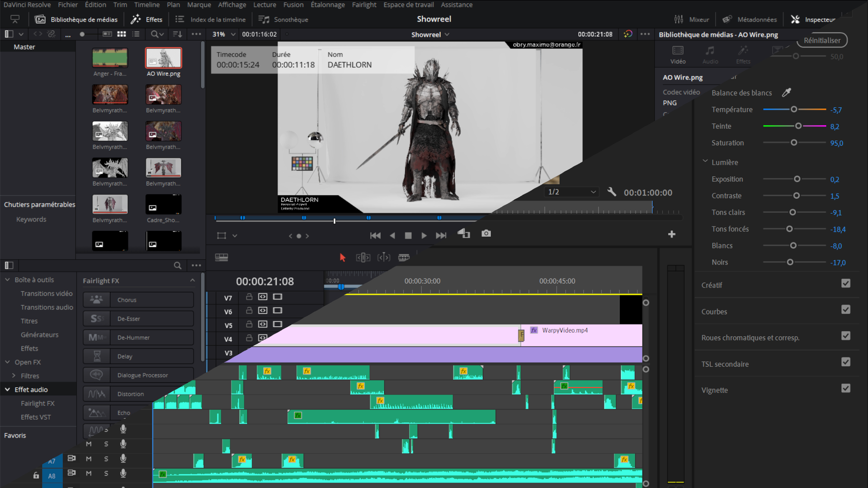This screenshot has height=488, width=868.
Task: Toggle auto track selector on V5
Action: click(263, 324)
